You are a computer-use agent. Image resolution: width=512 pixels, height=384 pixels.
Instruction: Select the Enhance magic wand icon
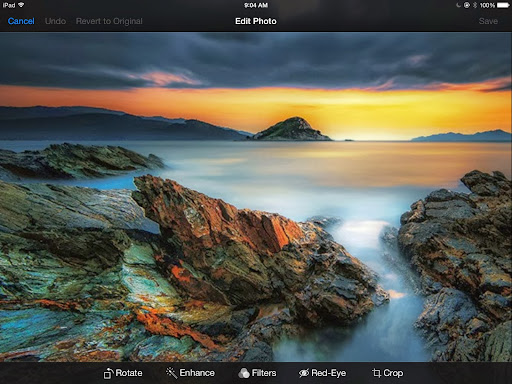tap(171, 373)
